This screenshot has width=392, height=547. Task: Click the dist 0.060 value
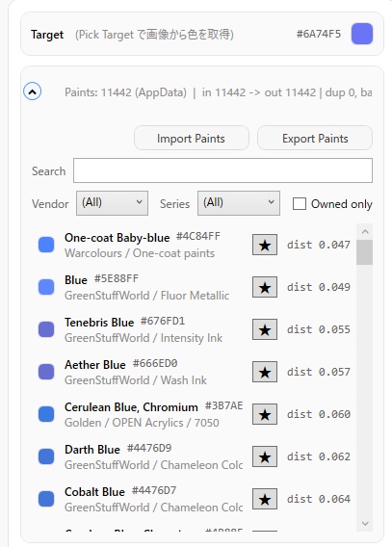coord(319,414)
